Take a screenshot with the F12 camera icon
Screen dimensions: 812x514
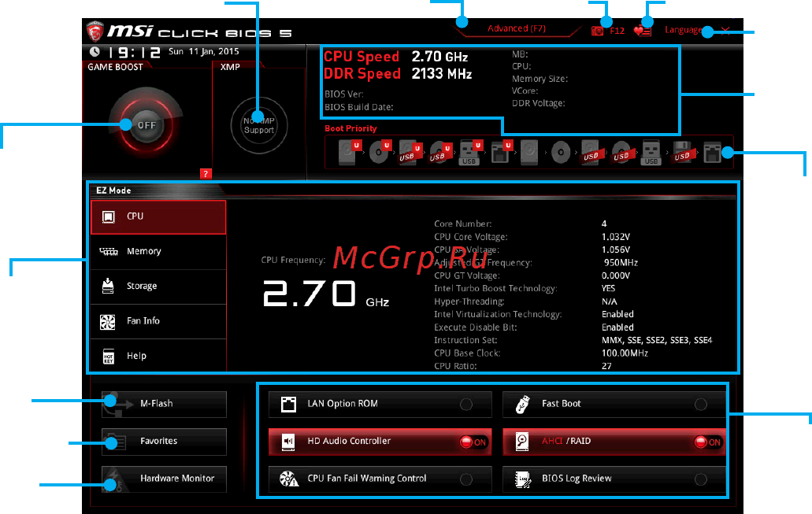(x=597, y=31)
